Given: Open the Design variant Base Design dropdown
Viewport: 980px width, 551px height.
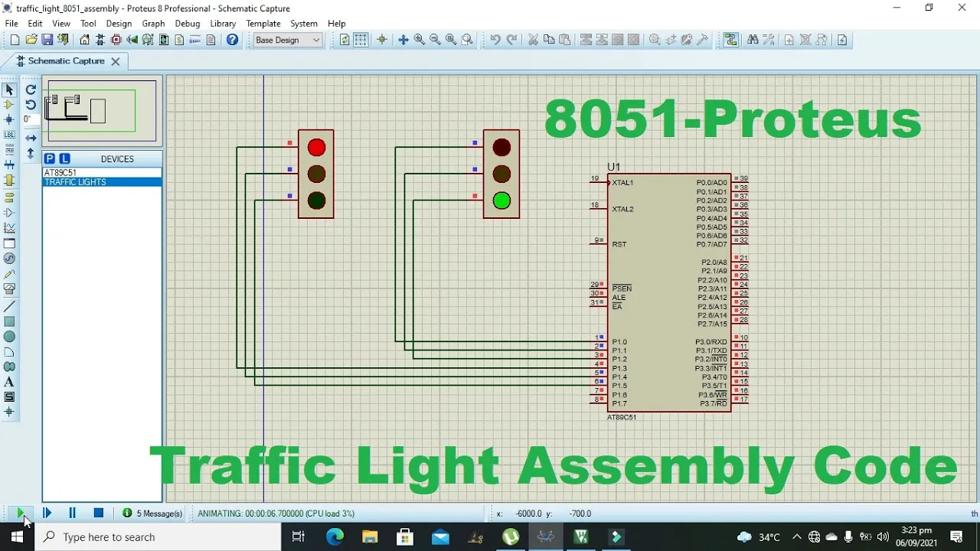Looking at the screenshot, I should click(x=288, y=40).
